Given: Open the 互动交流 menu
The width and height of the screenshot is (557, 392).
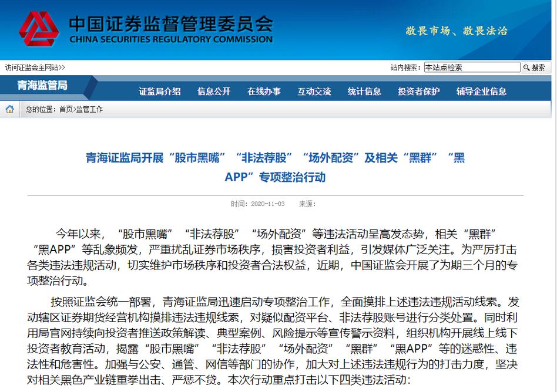Looking at the screenshot, I should (314, 92).
